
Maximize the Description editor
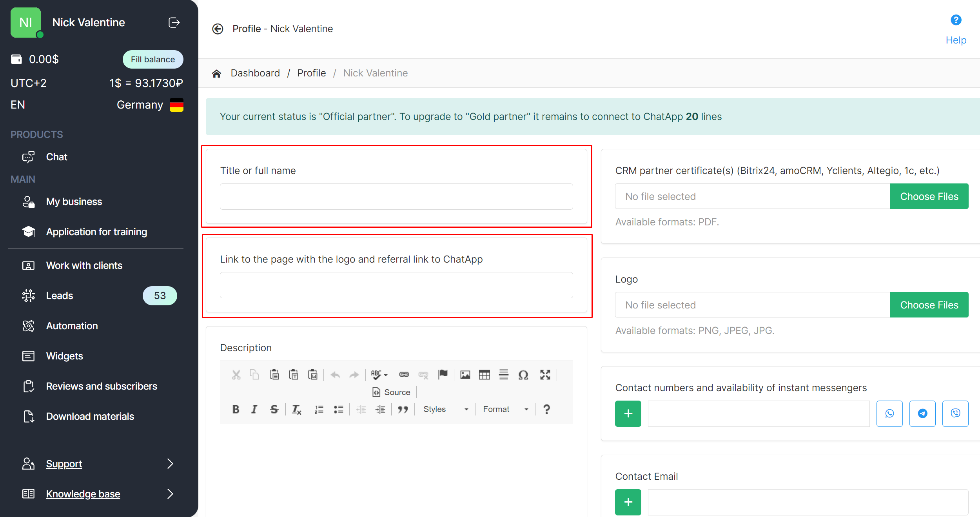coord(545,375)
